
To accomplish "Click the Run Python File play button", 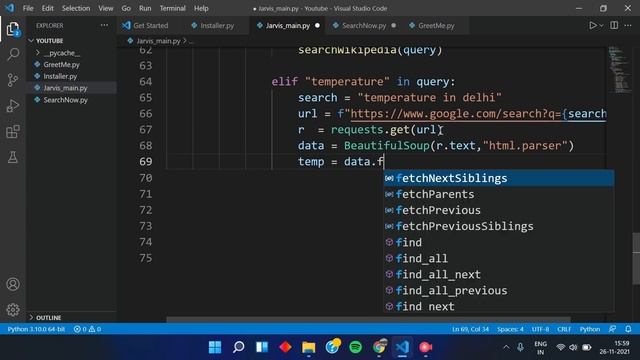I will click(x=593, y=25).
